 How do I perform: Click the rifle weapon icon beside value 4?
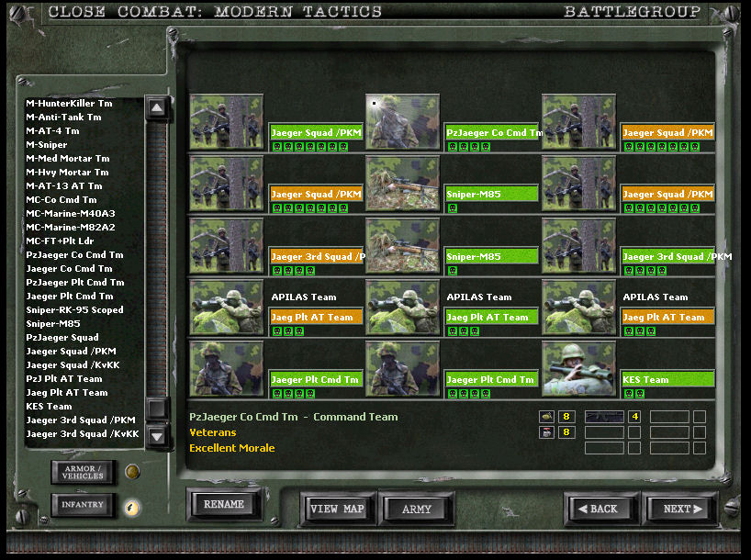604,417
